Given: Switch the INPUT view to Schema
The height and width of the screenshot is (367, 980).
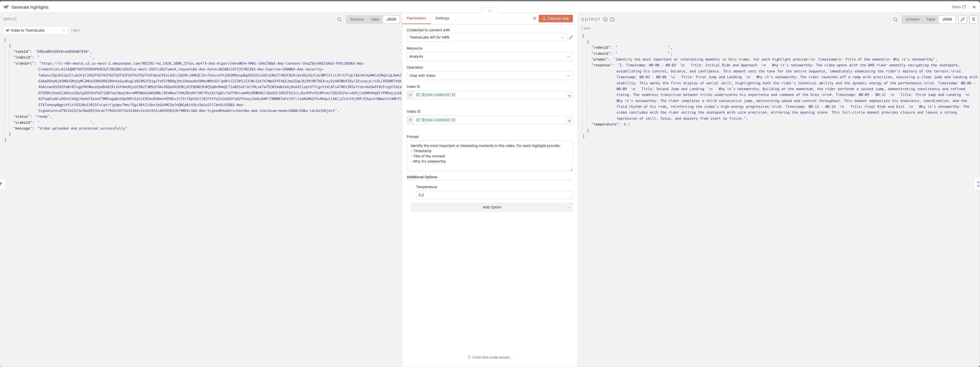Looking at the screenshot, I should coord(356,19).
